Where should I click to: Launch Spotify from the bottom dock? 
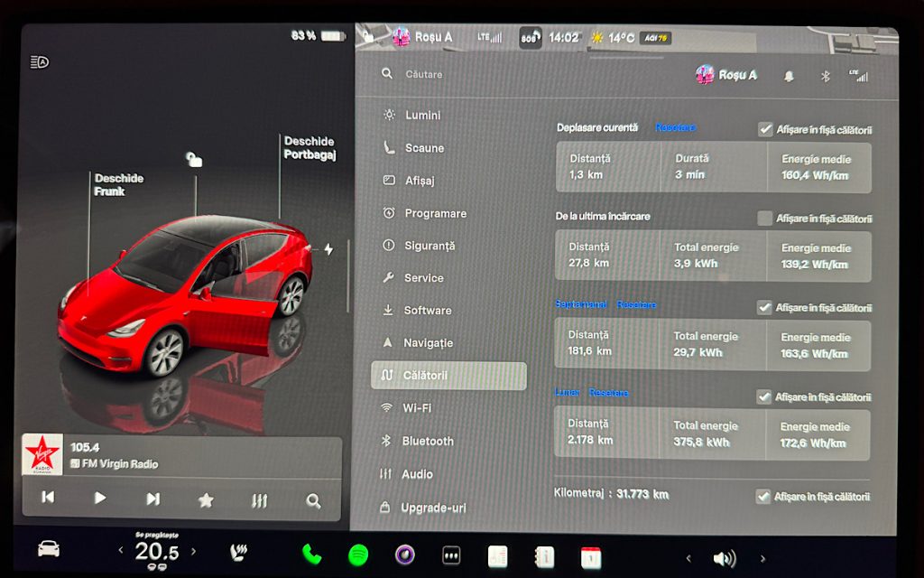click(x=358, y=555)
